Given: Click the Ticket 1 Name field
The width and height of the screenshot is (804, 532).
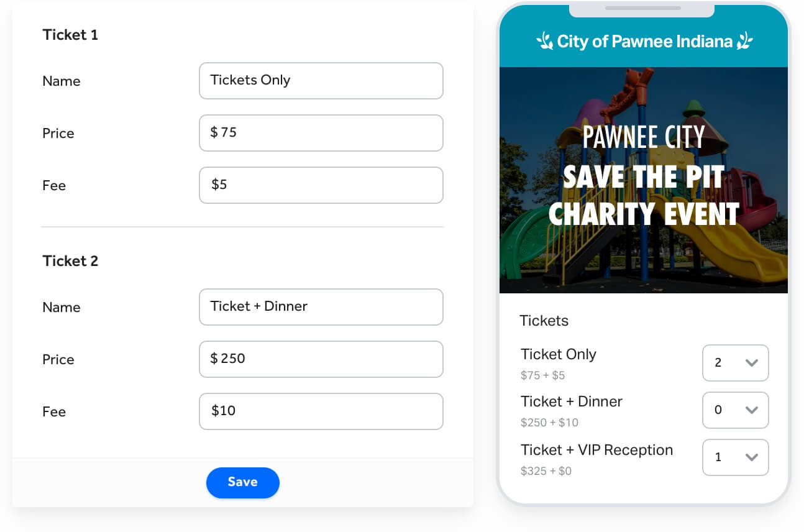Looking at the screenshot, I should 321,81.
